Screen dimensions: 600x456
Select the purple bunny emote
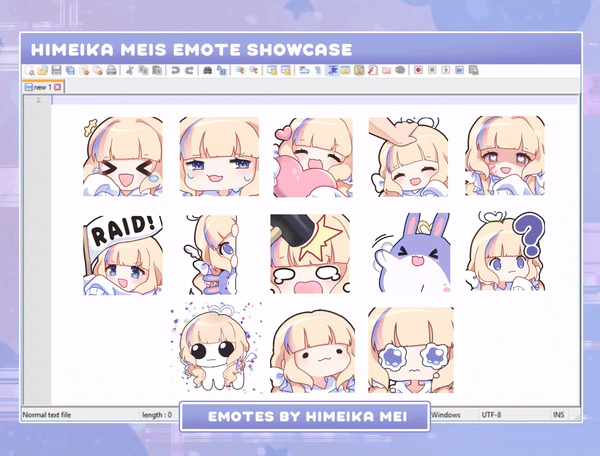[x=406, y=253]
